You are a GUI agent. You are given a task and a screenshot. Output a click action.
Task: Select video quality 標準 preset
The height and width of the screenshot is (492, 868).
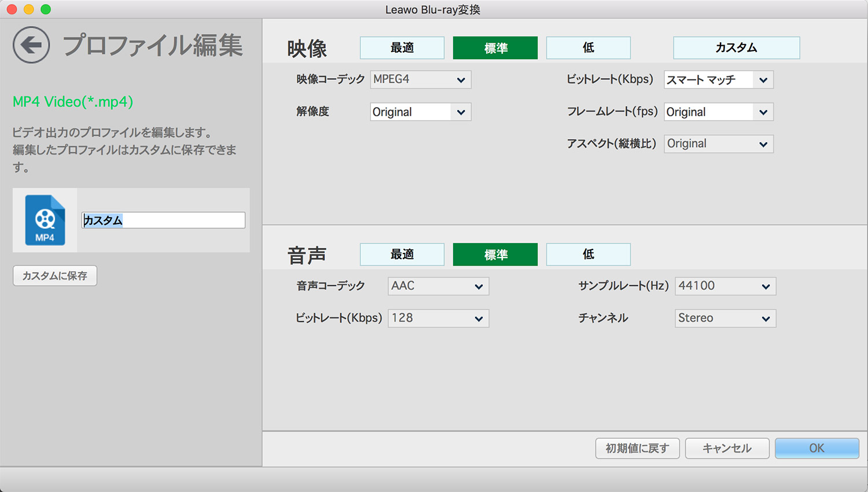[495, 48]
